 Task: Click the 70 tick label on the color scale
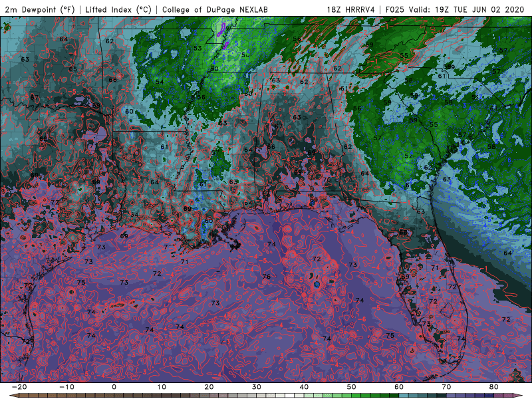click(446, 387)
